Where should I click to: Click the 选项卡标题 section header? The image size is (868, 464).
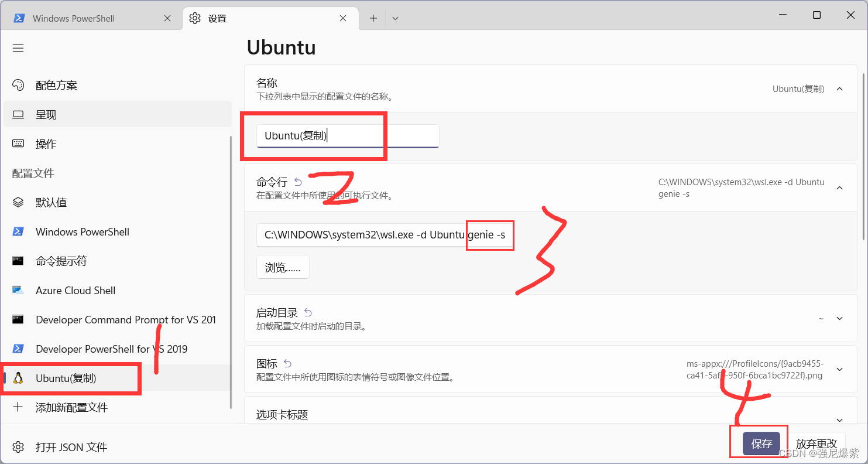pyautogui.click(x=551, y=410)
